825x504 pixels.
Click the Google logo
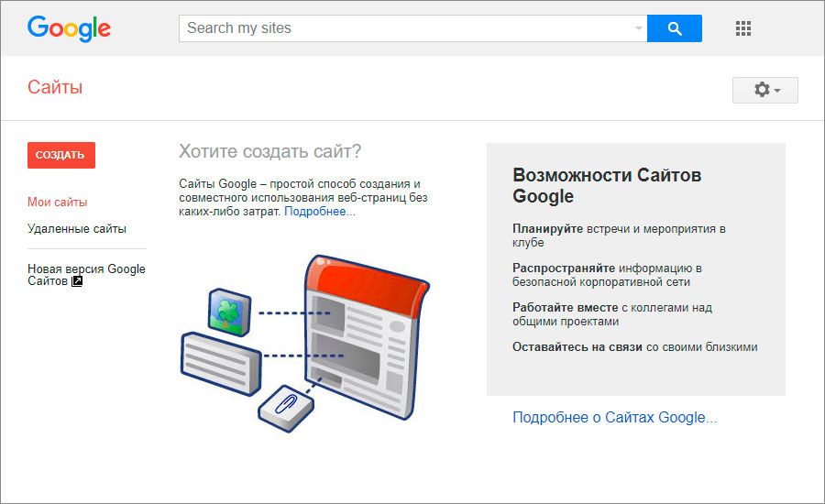pyautogui.click(x=69, y=28)
